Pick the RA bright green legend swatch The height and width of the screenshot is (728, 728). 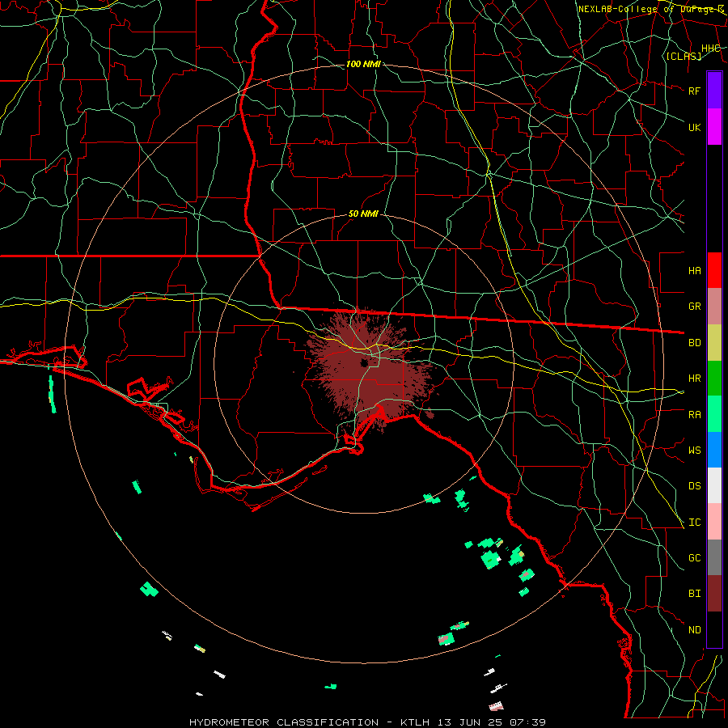tap(714, 414)
